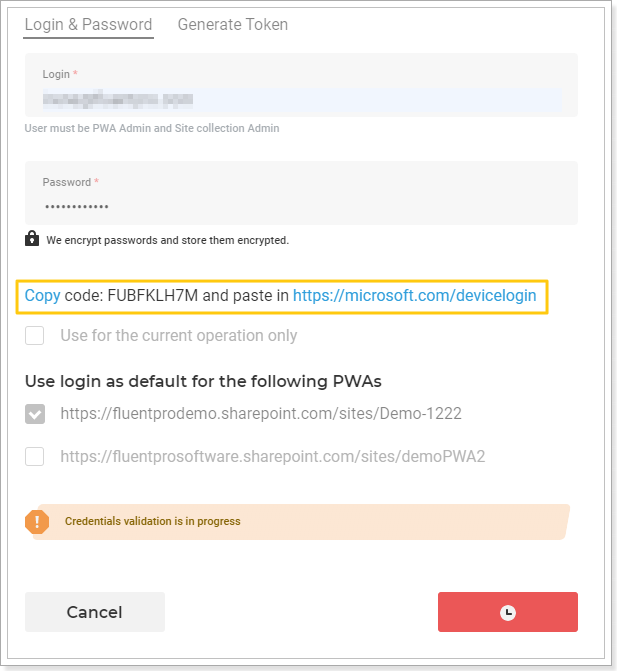Enable 'Use for the current operation only'
Viewport: 617px width, 671px height.
(34, 336)
